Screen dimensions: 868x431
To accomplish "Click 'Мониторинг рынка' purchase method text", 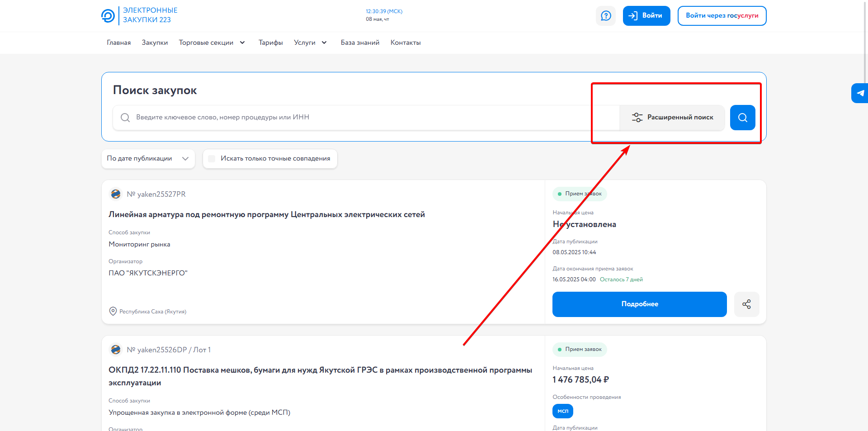I will (x=139, y=244).
